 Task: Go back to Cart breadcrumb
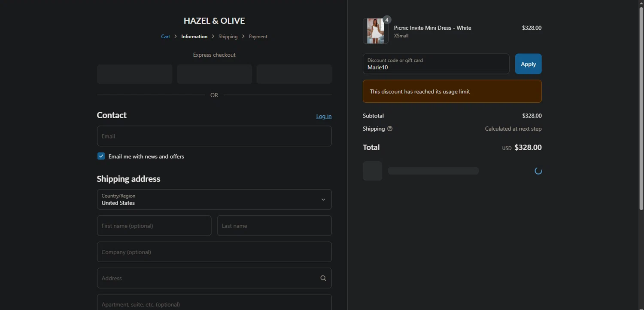166,37
